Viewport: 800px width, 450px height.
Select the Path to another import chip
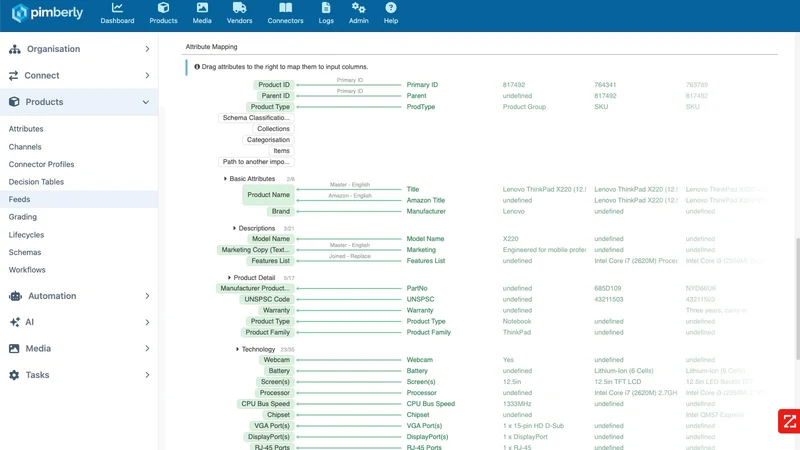coord(256,162)
